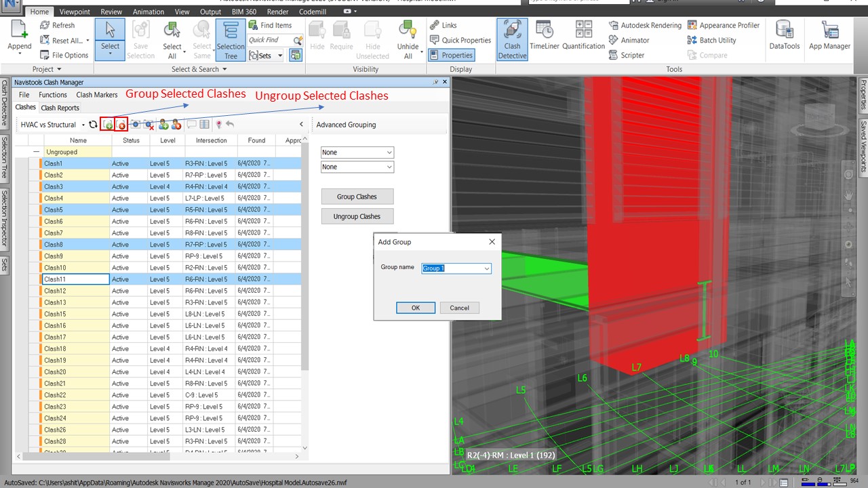This screenshot has width=868, height=488.
Task: Toggle Quick Properties display
Action: [x=460, y=41]
